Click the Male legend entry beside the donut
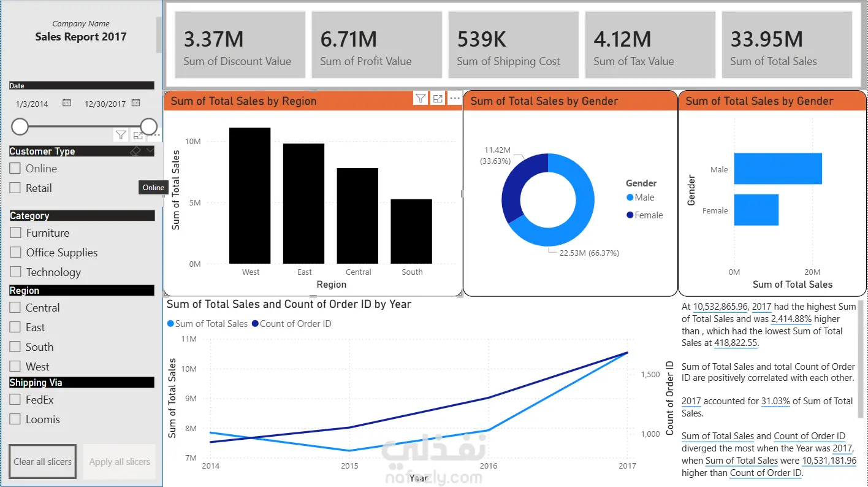This screenshot has width=868, height=487. pos(640,197)
